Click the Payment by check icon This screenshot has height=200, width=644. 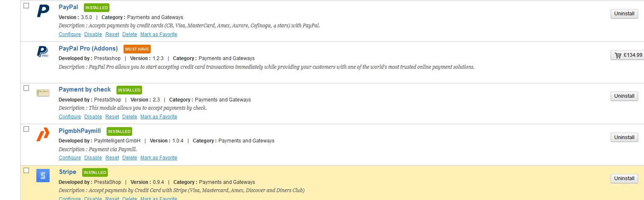(43, 93)
